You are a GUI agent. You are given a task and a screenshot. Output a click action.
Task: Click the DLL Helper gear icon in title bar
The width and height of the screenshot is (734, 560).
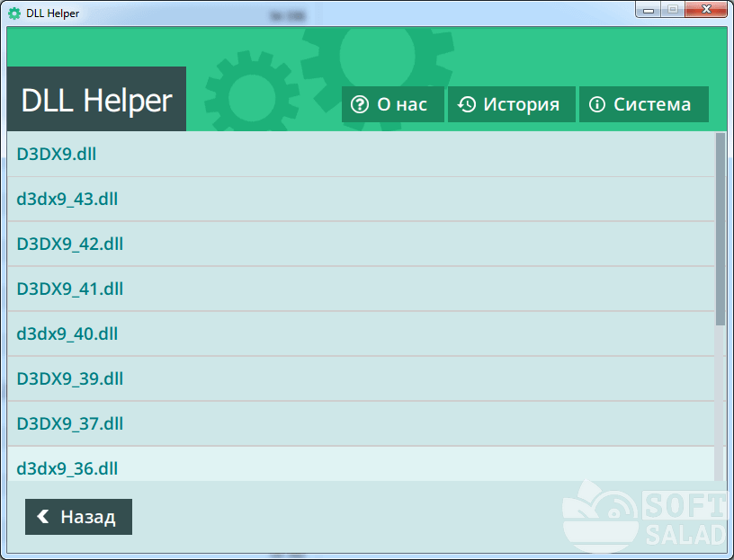pyautogui.click(x=14, y=13)
